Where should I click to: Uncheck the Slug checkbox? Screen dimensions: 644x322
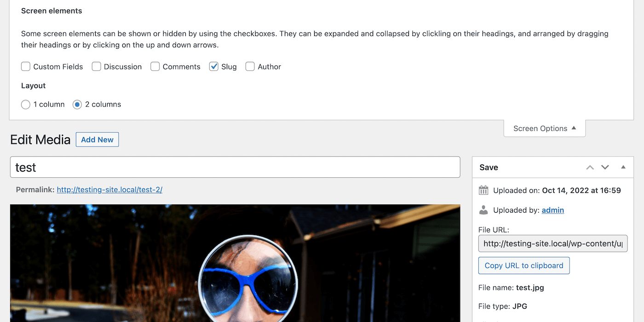(x=214, y=67)
